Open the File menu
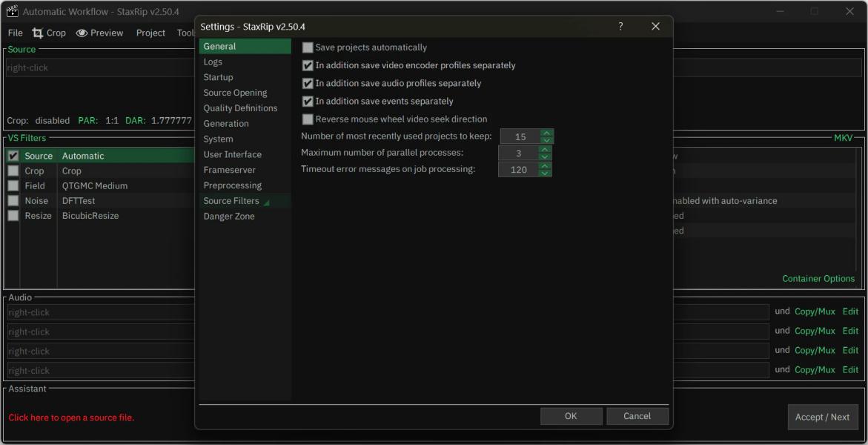This screenshot has width=868, height=445. [x=16, y=33]
